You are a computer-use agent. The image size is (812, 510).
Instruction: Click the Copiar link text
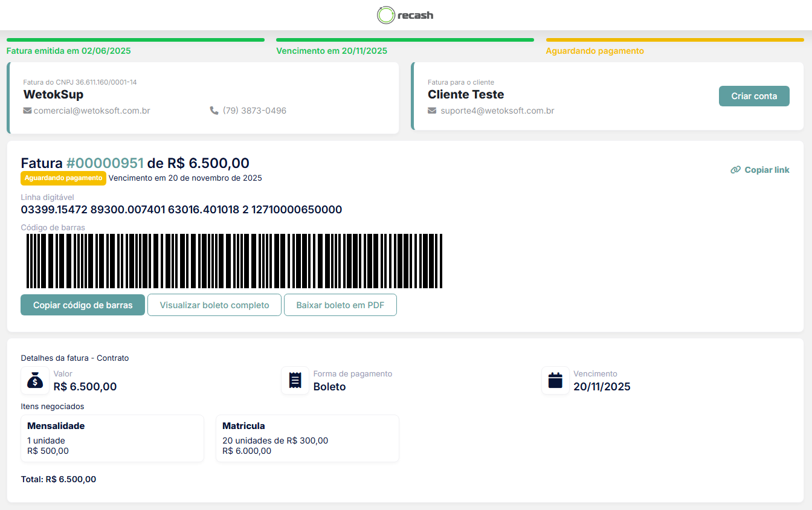(767, 170)
